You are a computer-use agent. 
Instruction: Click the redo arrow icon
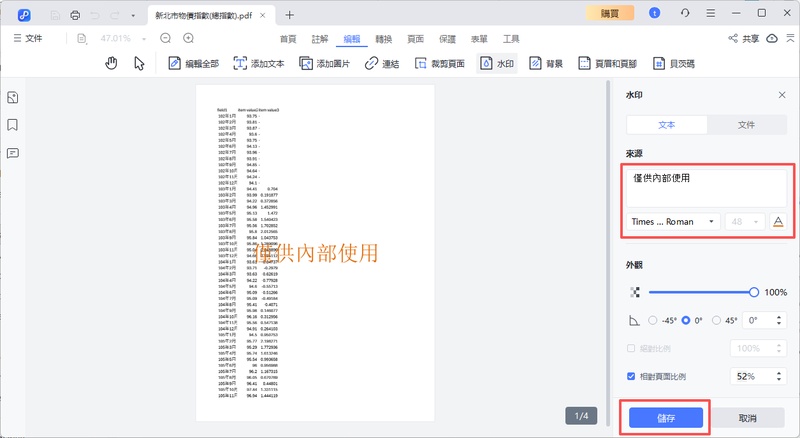coord(114,15)
